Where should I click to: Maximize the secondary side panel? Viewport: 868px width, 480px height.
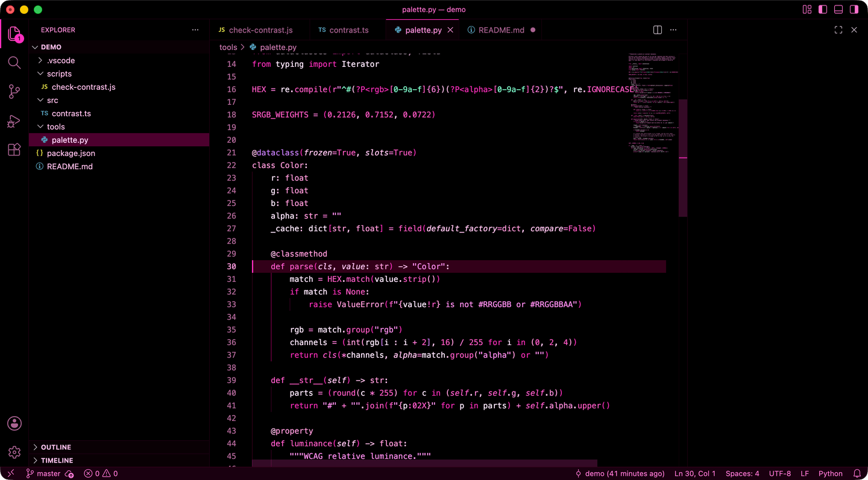tap(838, 30)
